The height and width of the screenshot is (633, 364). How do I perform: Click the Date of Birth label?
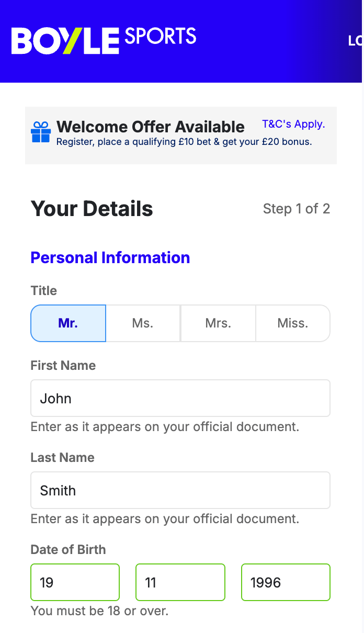[x=69, y=549]
